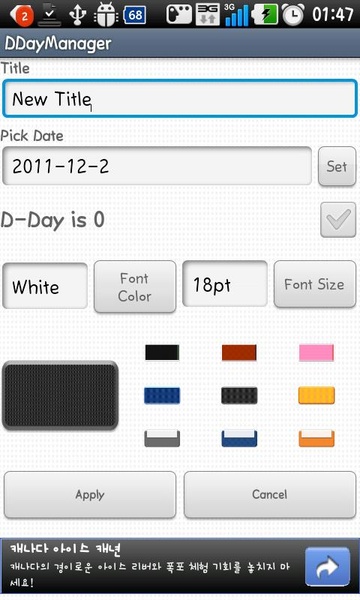
Task: Apply the D-Day settings
Action: point(90,495)
